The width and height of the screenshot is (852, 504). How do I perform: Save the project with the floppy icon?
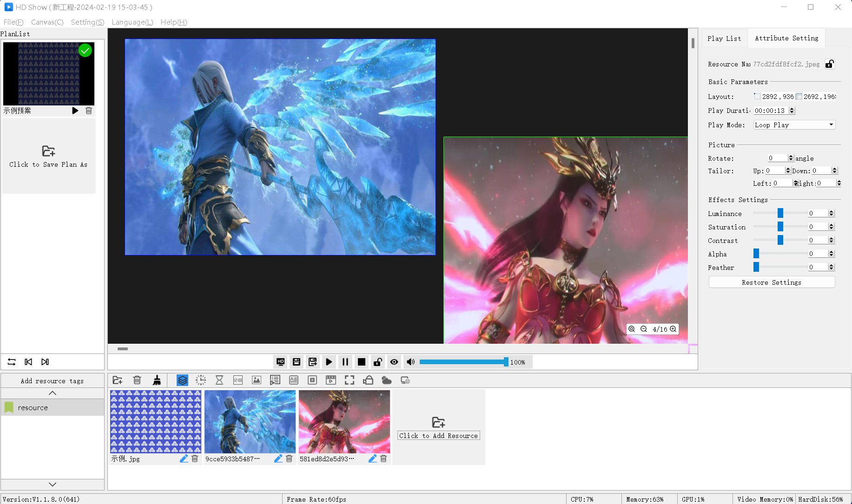click(x=297, y=362)
